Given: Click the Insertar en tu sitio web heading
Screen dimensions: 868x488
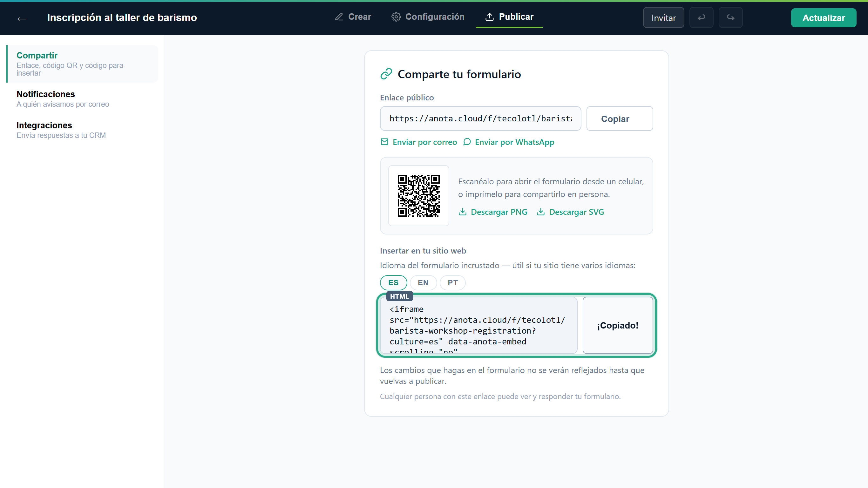Looking at the screenshot, I should 423,251.
